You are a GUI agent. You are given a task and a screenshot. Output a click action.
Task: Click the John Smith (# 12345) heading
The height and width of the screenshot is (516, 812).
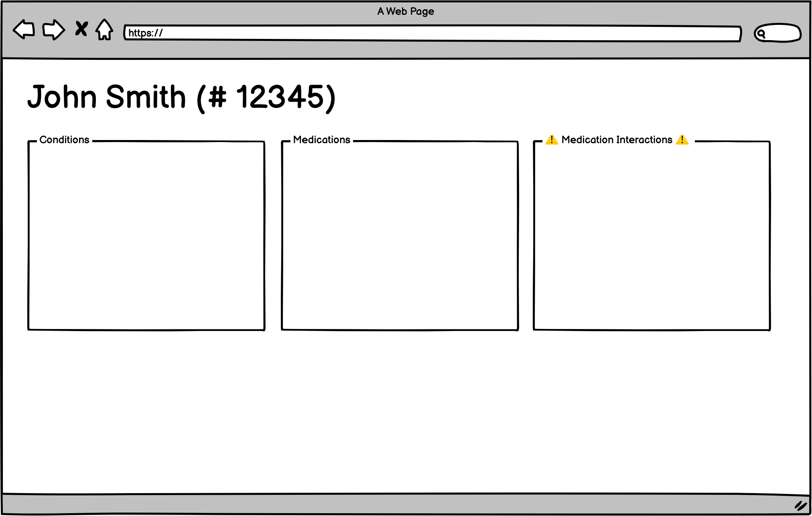point(181,97)
